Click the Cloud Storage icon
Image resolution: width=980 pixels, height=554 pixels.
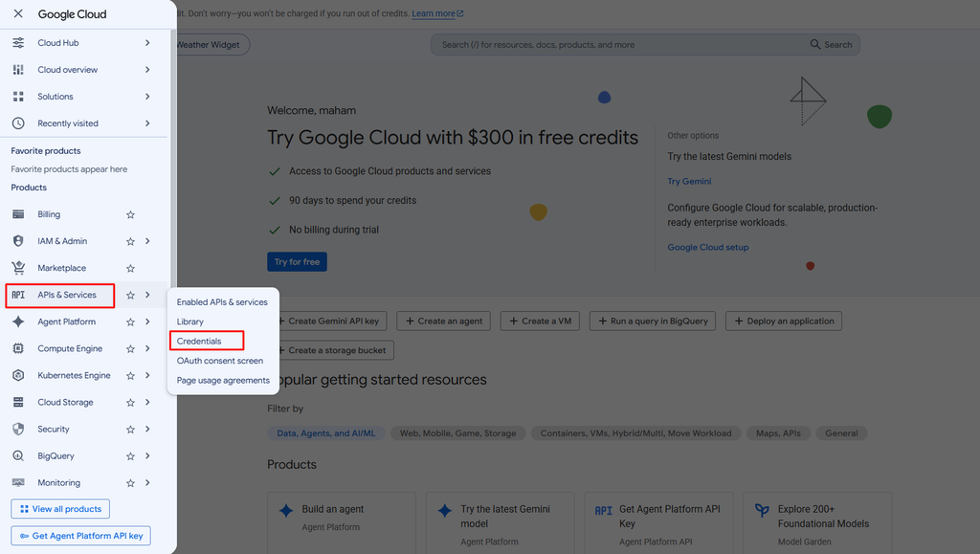[18, 402]
